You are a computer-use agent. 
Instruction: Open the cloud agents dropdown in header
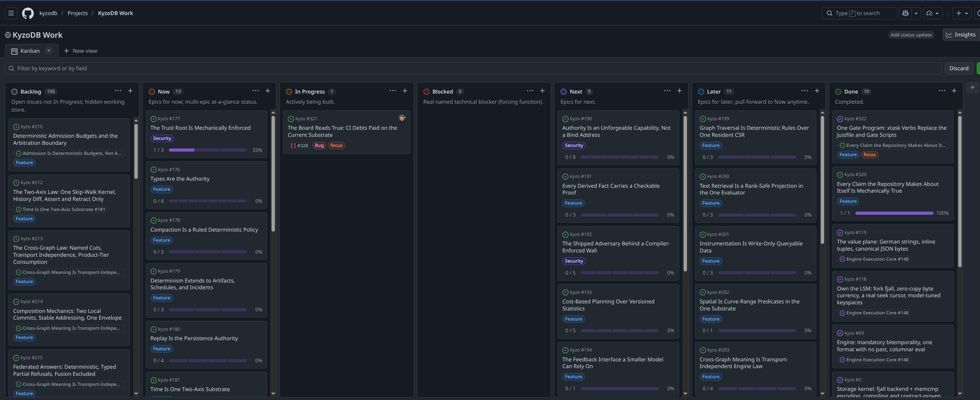click(x=932, y=13)
